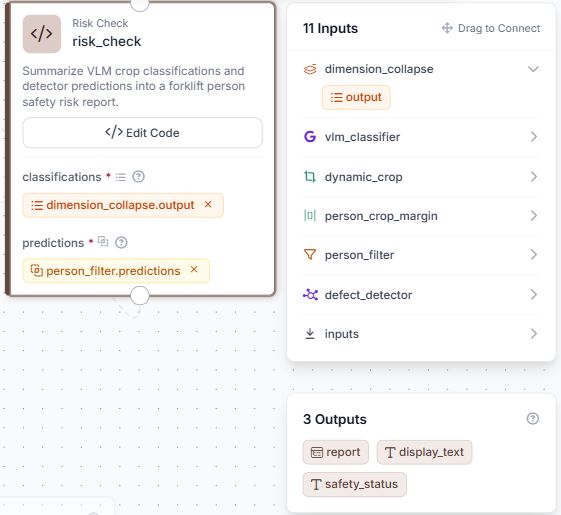The height and width of the screenshot is (515, 561).
Task: Click the dynamic_crop crop icon
Action: pos(310,176)
